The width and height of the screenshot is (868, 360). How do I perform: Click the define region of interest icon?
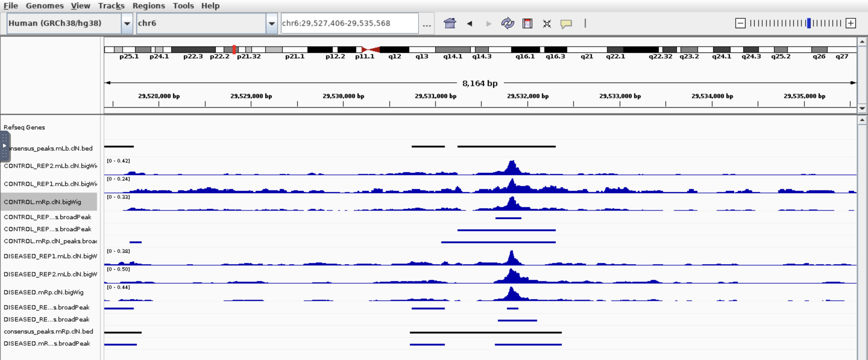527,23
